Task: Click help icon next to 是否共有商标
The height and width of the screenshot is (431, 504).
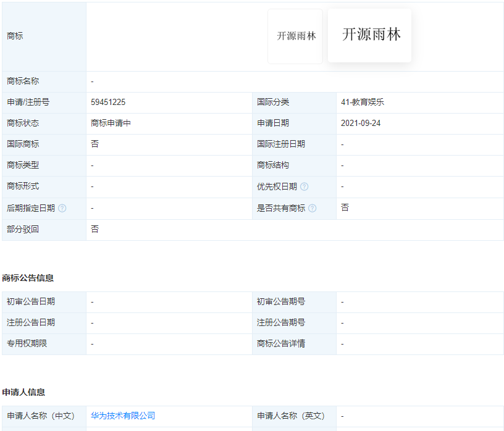Action: pyautogui.click(x=312, y=208)
